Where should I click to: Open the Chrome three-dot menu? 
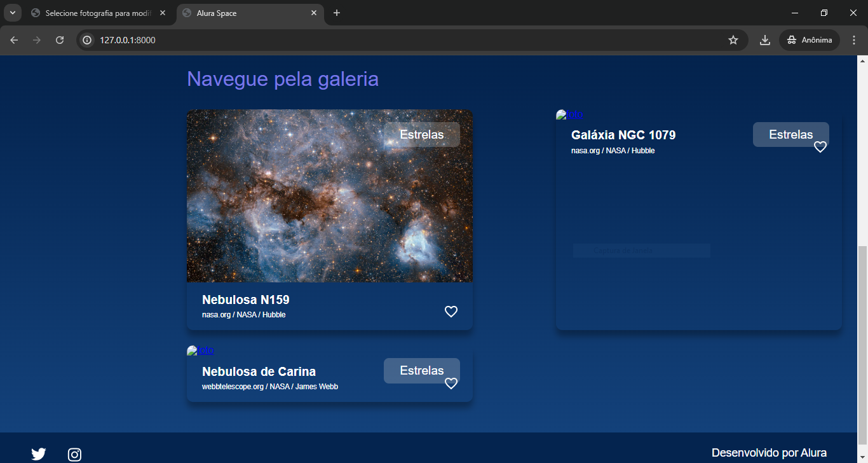click(854, 40)
